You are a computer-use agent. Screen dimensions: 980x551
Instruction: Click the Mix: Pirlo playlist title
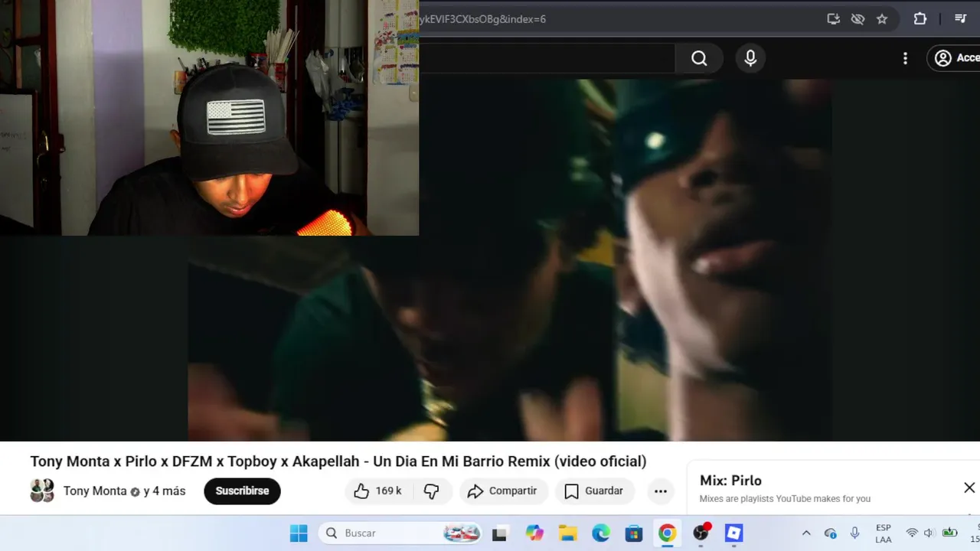tap(730, 481)
